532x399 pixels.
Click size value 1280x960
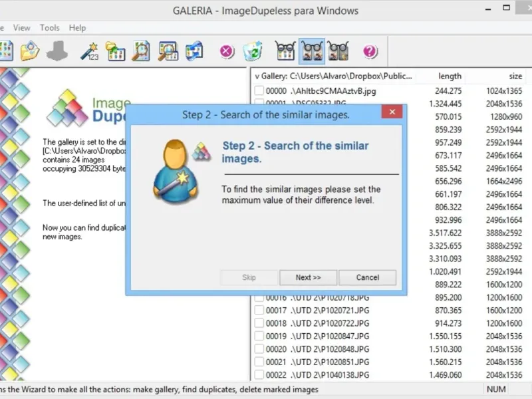506,117
